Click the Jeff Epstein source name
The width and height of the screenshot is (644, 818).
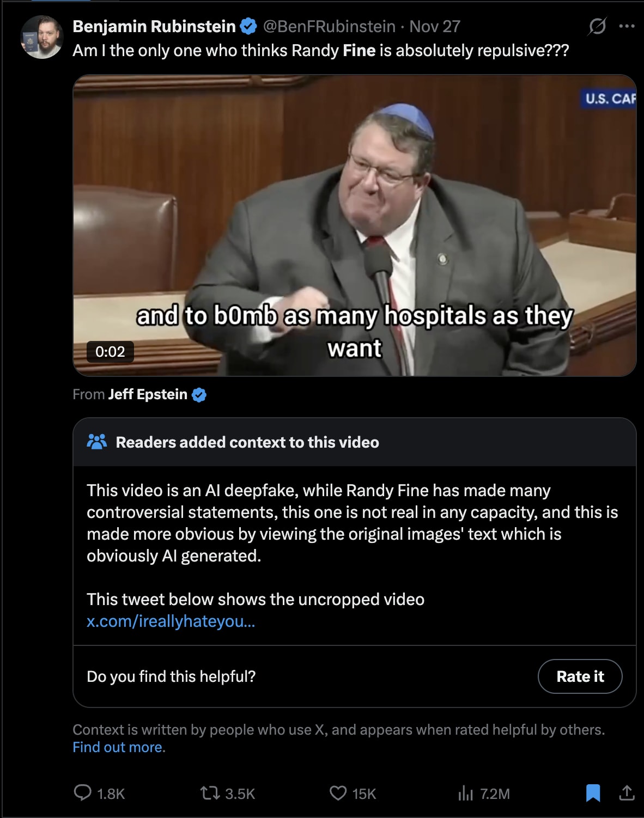click(148, 394)
